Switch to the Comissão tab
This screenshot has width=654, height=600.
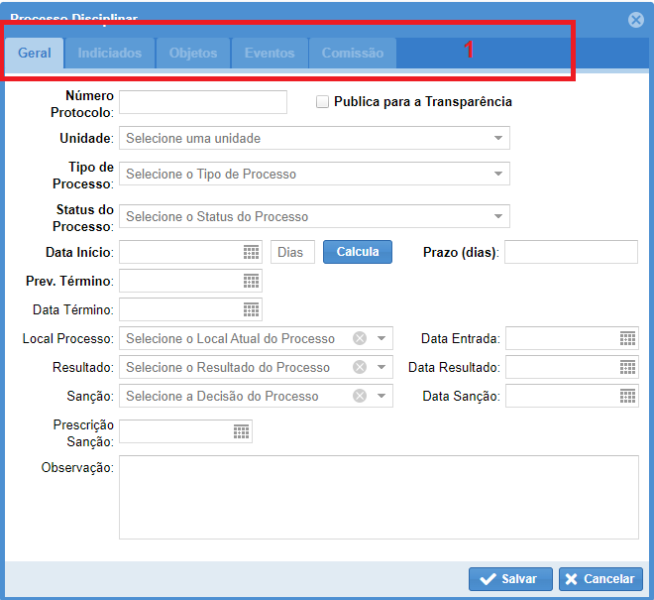coord(352,53)
